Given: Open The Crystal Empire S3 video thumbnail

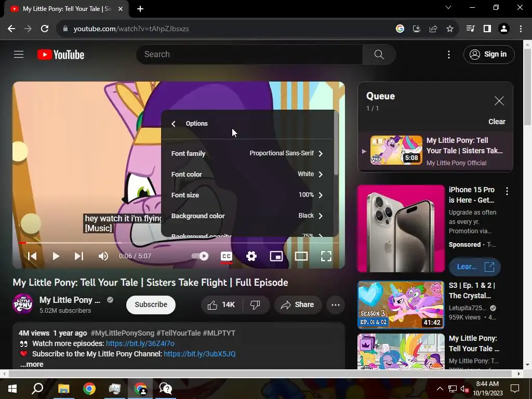Looking at the screenshot, I should pyautogui.click(x=401, y=304).
